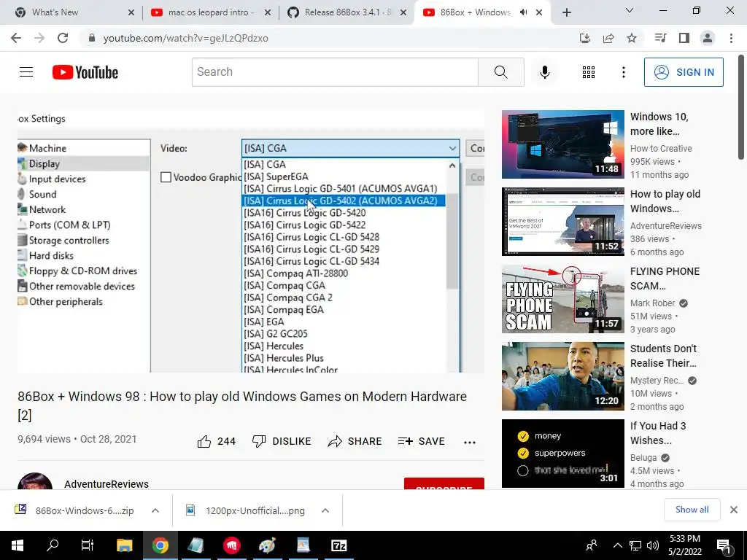The image size is (747, 560).
Task: Reload the current page
Action: click(63, 38)
